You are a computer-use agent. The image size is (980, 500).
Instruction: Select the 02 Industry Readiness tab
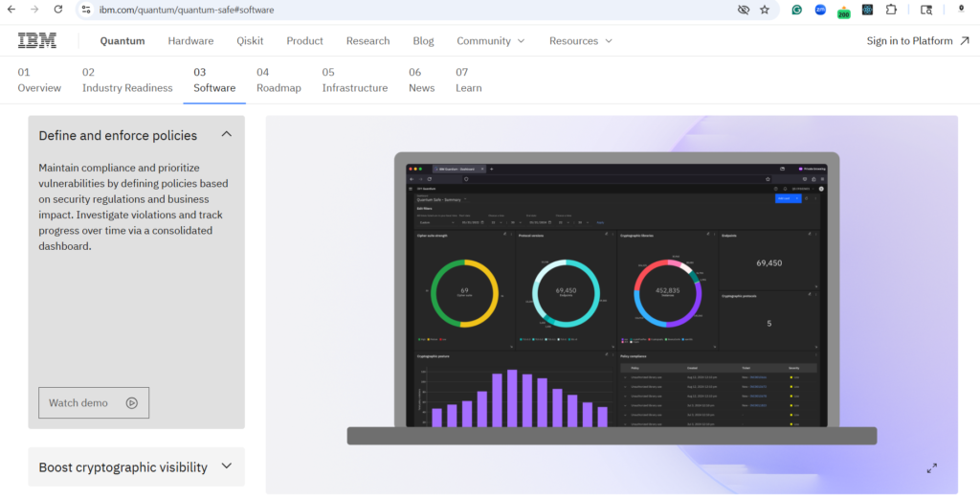127,80
